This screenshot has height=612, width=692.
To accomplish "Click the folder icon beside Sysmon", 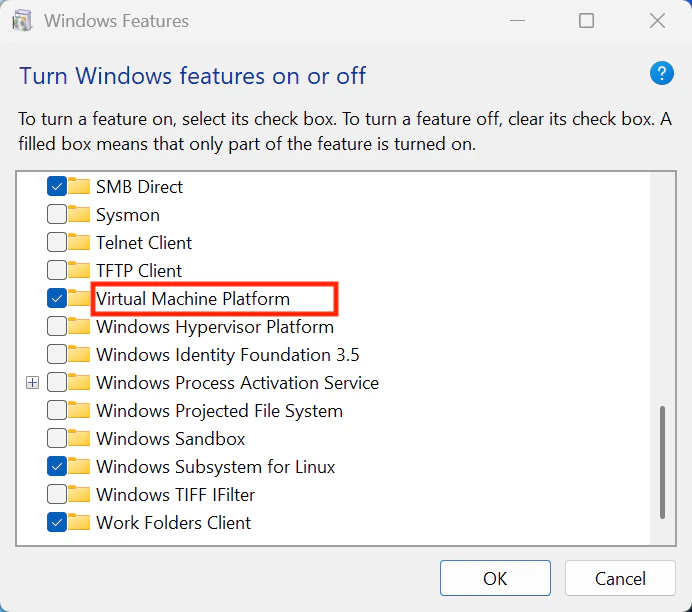I will (x=79, y=214).
